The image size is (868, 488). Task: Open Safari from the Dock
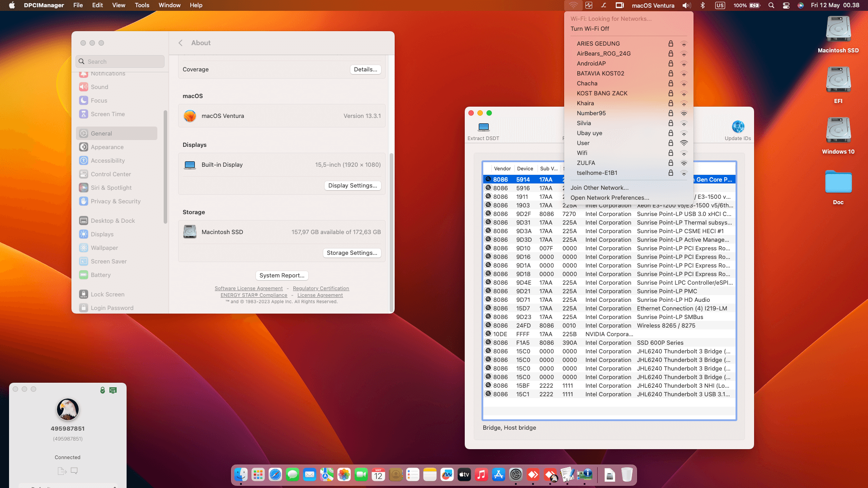click(x=275, y=475)
